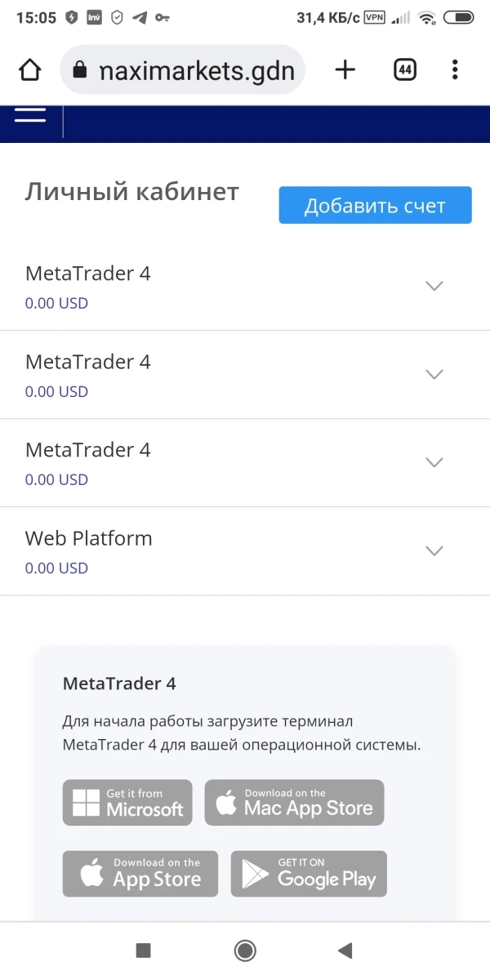Expand the first MetaTrader 4 account
Viewport: 490px width, 980px height.
pyautogui.click(x=434, y=286)
